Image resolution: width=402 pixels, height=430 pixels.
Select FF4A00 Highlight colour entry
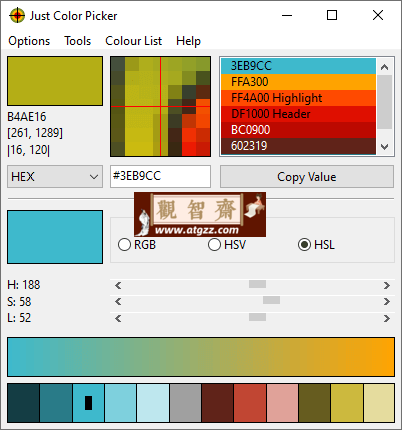click(x=298, y=98)
